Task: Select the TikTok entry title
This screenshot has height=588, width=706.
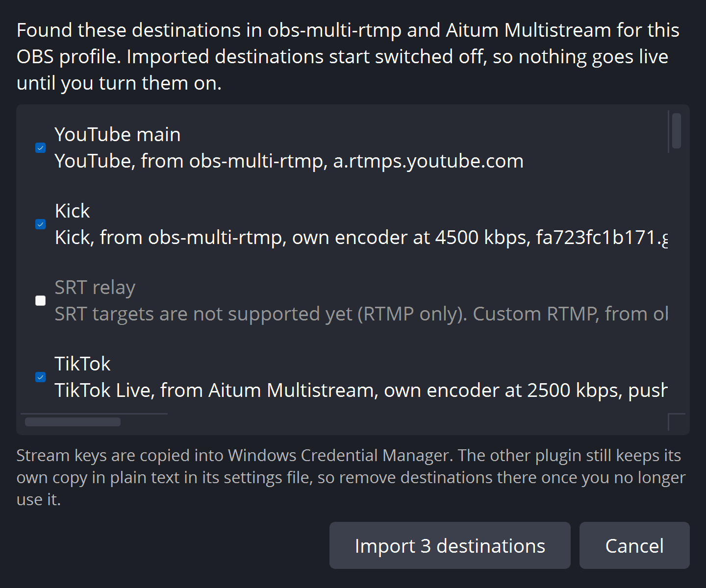Action: 82,364
